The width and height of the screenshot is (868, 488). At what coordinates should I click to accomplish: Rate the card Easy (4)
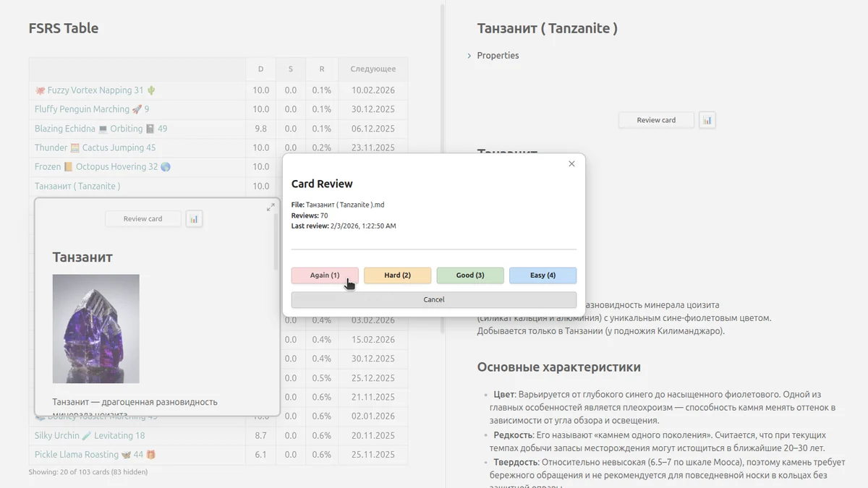[542, 275]
